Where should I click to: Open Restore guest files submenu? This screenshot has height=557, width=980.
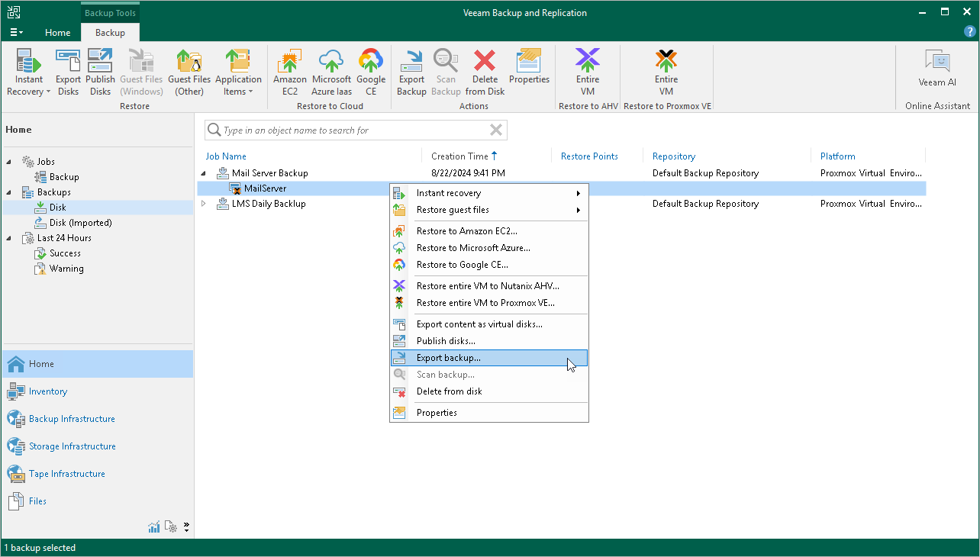pyautogui.click(x=489, y=210)
